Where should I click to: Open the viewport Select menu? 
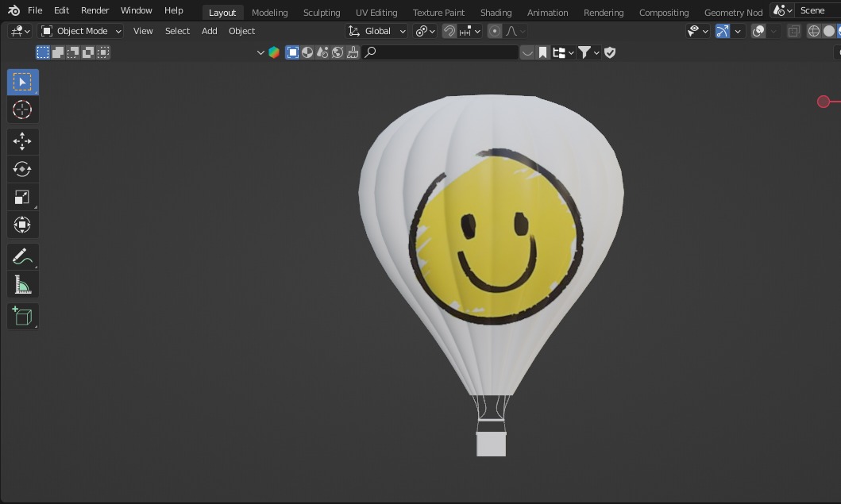(x=178, y=31)
